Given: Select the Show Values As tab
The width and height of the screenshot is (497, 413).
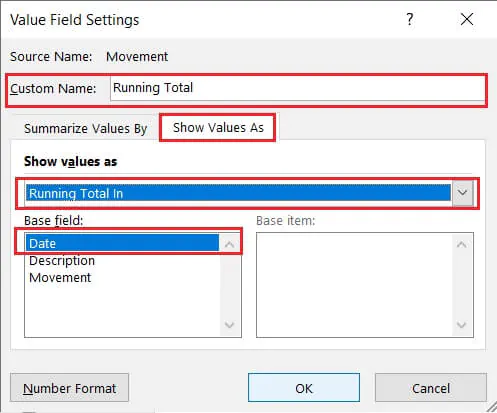Looking at the screenshot, I should tap(218, 128).
